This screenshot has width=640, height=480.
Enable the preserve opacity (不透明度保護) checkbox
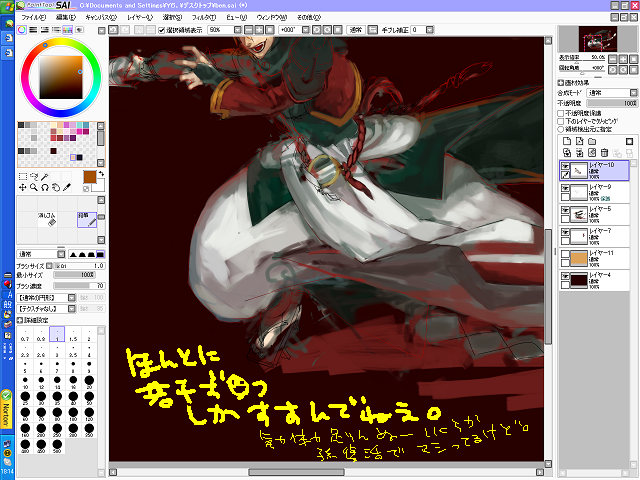(x=561, y=113)
